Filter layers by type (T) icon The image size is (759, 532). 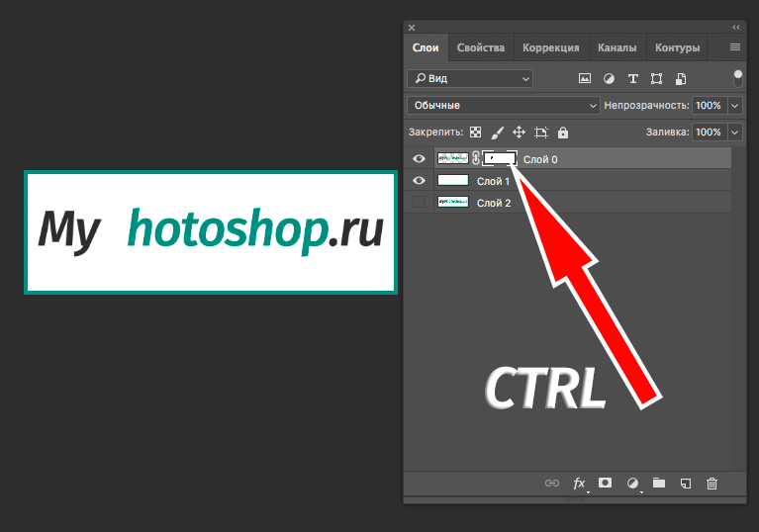pos(632,78)
